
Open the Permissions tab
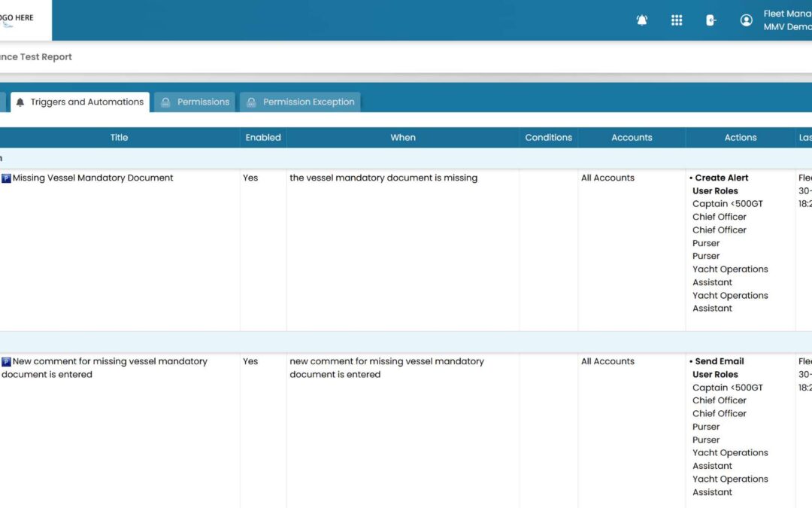coord(195,102)
